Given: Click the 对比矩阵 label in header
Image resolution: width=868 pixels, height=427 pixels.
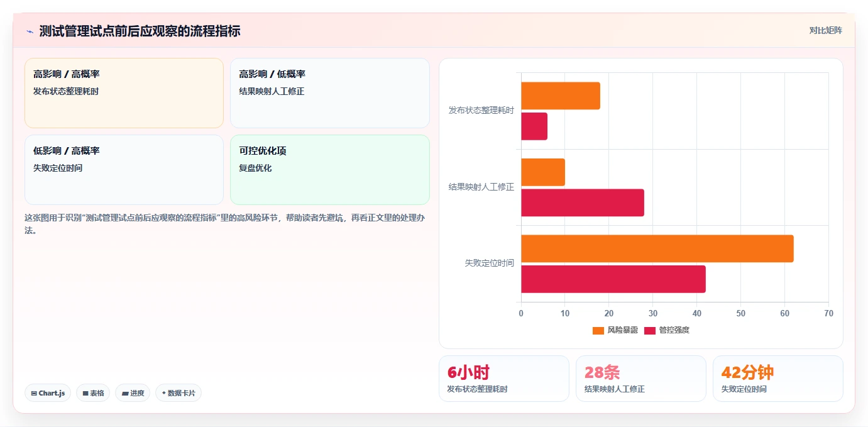Looking at the screenshot, I should (825, 30).
